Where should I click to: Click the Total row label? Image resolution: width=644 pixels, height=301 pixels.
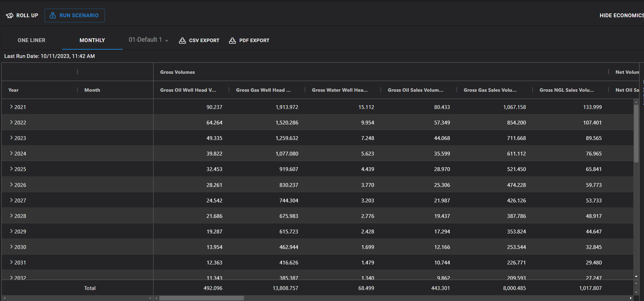click(x=90, y=288)
